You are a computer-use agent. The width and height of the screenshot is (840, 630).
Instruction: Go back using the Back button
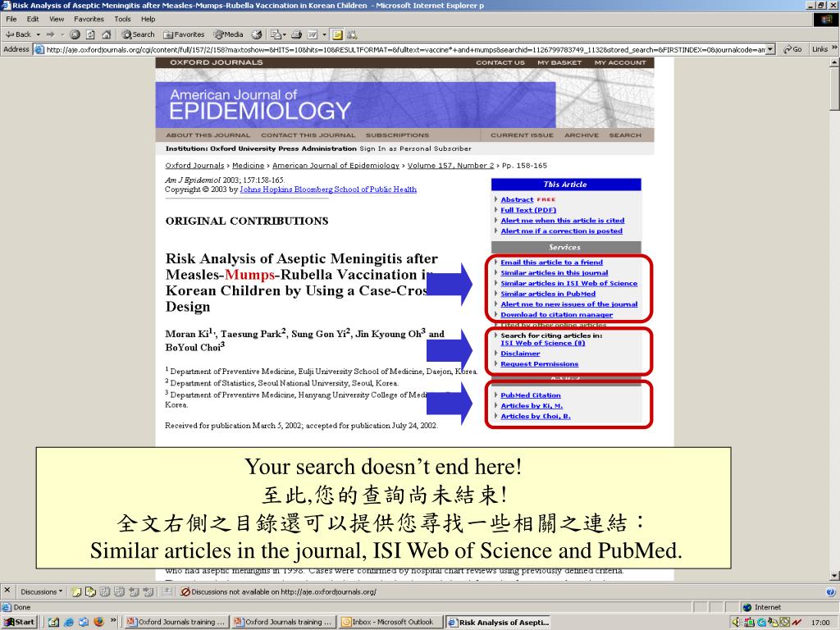tap(18, 34)
